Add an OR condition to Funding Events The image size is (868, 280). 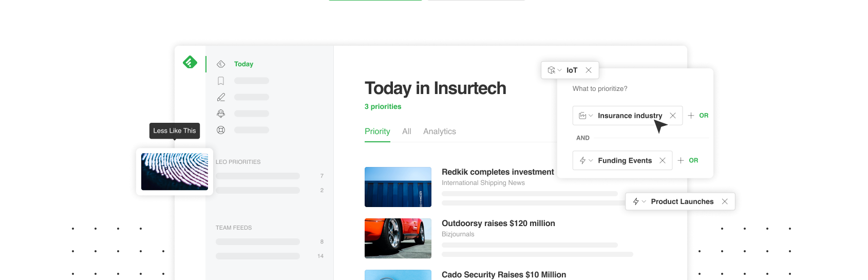coord(688,160)
